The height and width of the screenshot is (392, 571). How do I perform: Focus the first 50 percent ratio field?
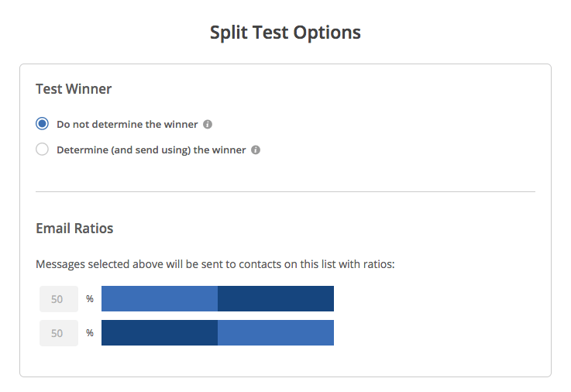(x=59, y=299)
